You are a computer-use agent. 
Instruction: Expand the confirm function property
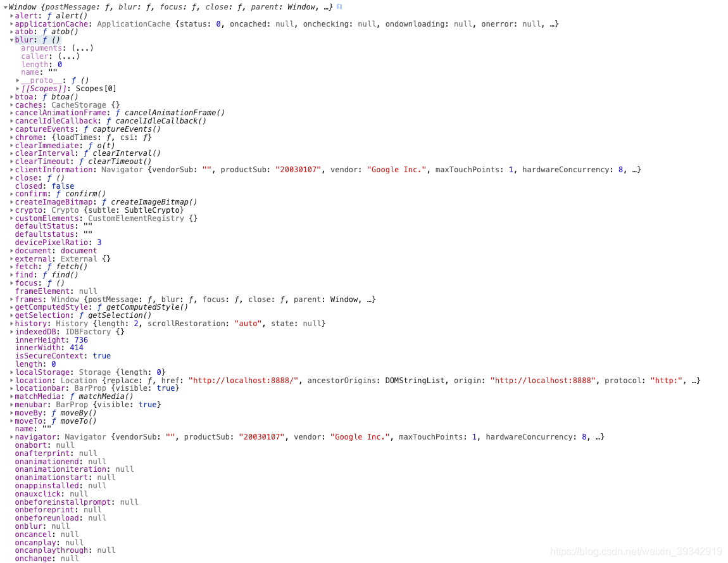tap(11, 194)
